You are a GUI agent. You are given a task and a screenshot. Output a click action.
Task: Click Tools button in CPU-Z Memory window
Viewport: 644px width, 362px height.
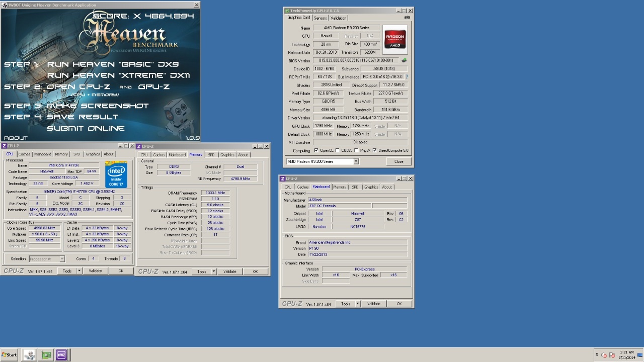(x=201, y=271)
